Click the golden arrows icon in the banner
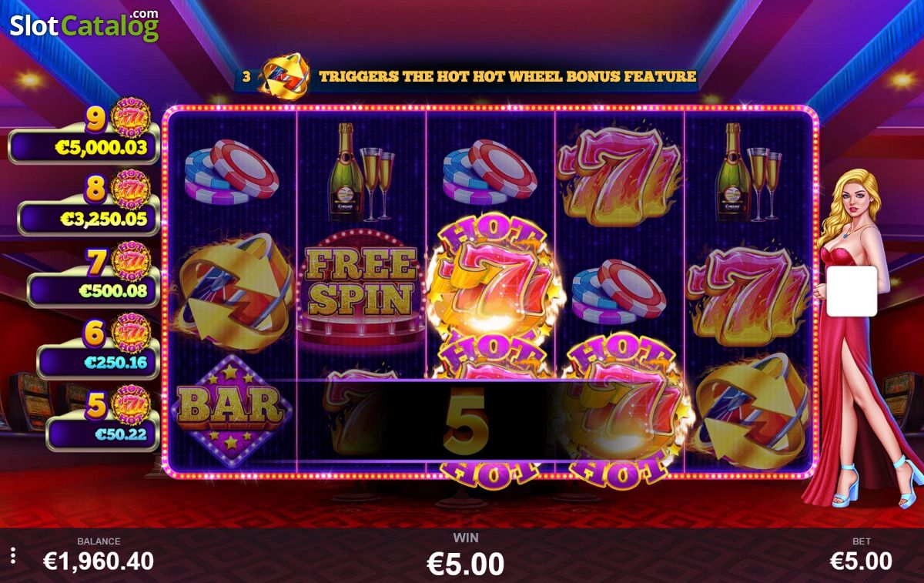Screen dimensions: 924x583 pos(285,75)
